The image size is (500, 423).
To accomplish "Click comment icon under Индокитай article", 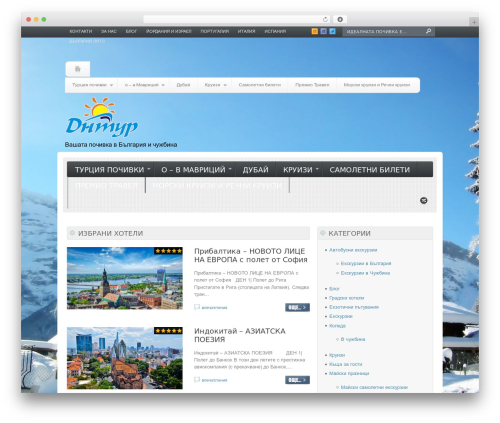I will tap(197, 380).
